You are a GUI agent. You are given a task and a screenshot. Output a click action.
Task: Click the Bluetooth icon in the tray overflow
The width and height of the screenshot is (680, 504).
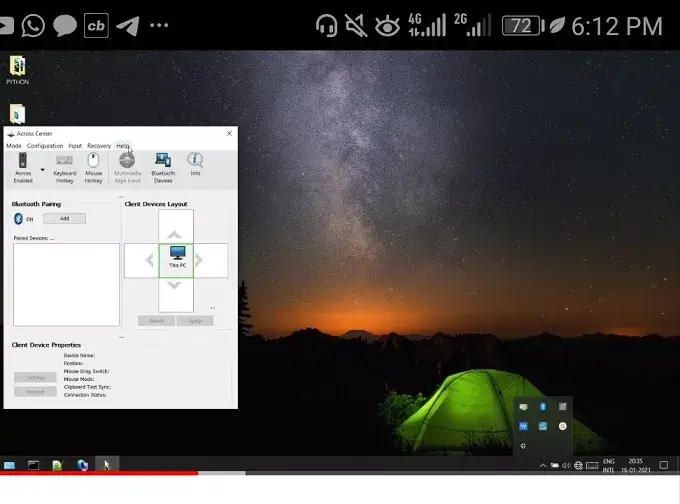point(543,406)
